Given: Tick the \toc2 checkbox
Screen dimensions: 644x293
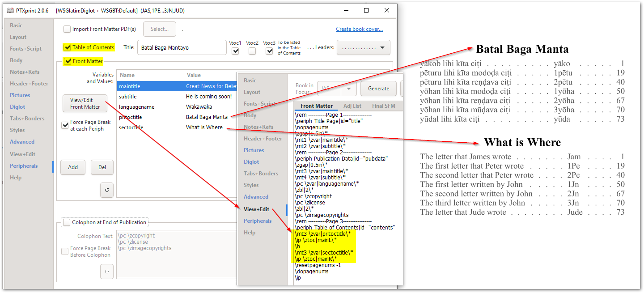Looking at the screenshot, I should [253, 51].
